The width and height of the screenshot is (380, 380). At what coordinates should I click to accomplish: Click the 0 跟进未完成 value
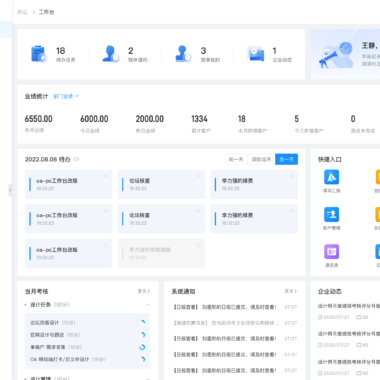tap(353, 119)
